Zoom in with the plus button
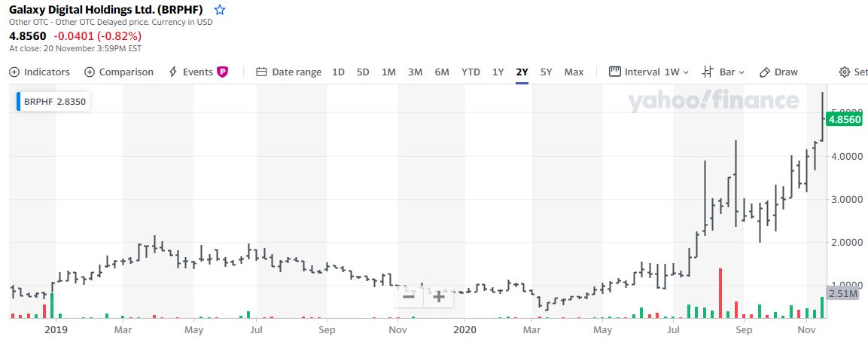Viewport: 868px width, 349px height. 439,296
